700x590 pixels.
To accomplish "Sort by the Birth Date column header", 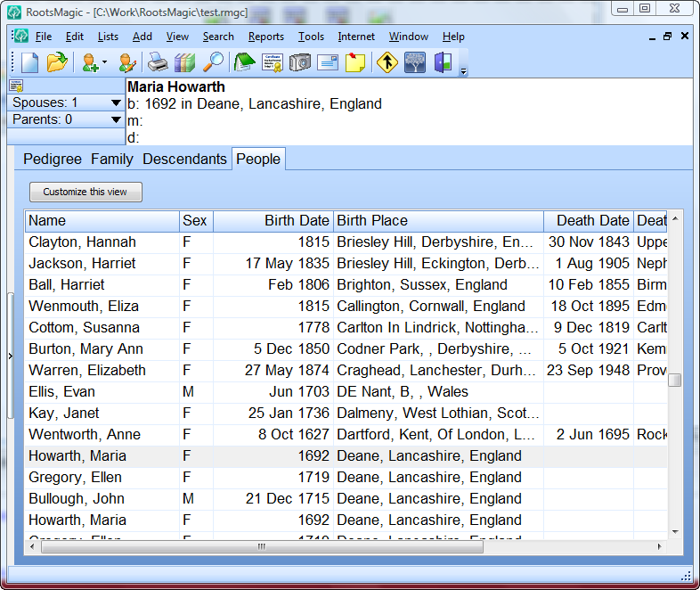I will pos(273,221).
